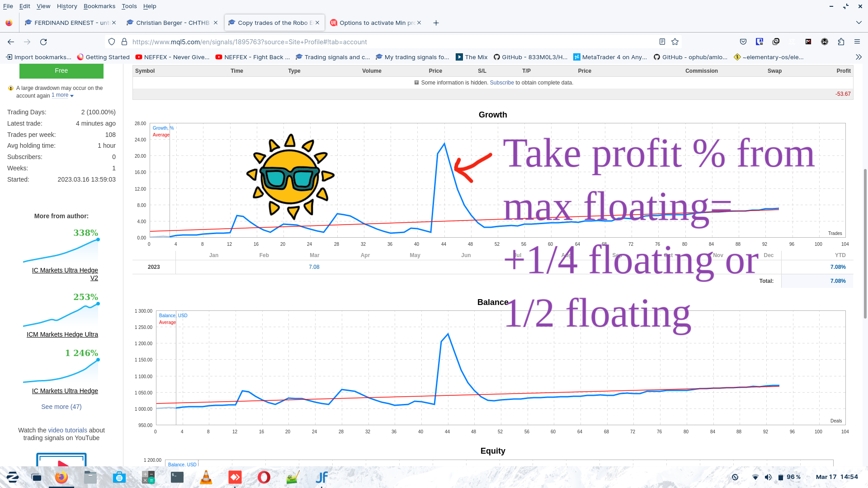Launch the Files manager from taskbar

point(90,477)
